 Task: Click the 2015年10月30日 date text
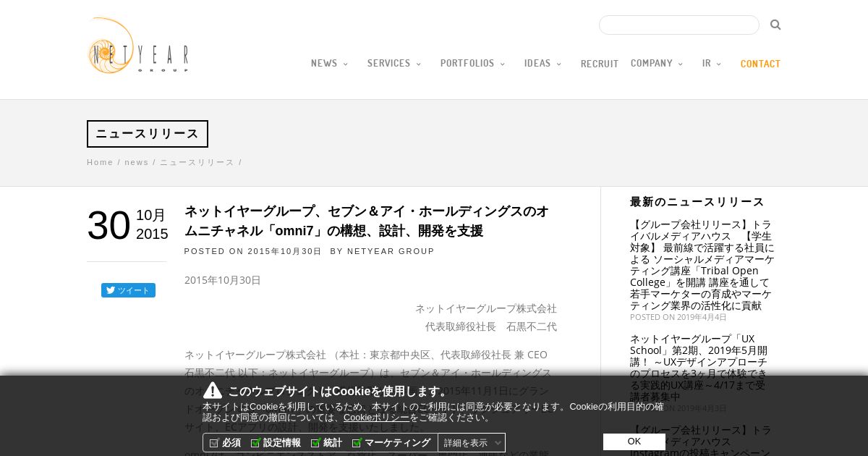click(x=223, y=280)
